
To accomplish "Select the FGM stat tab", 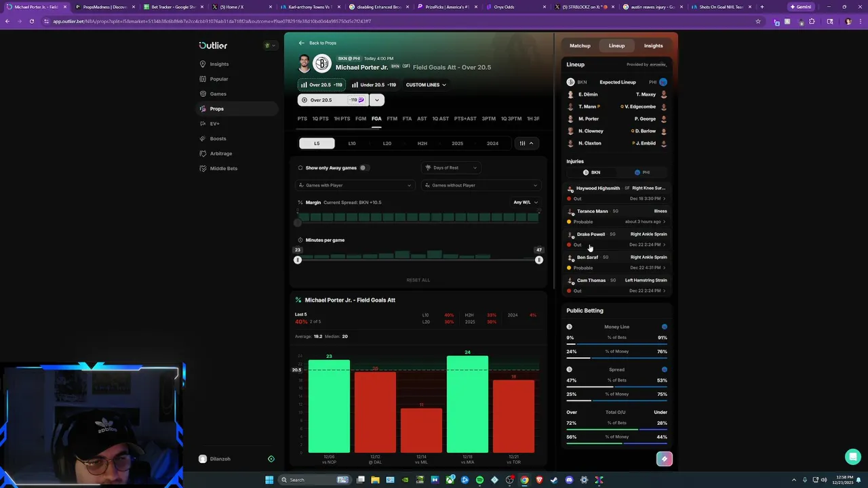I will (361, 119).
